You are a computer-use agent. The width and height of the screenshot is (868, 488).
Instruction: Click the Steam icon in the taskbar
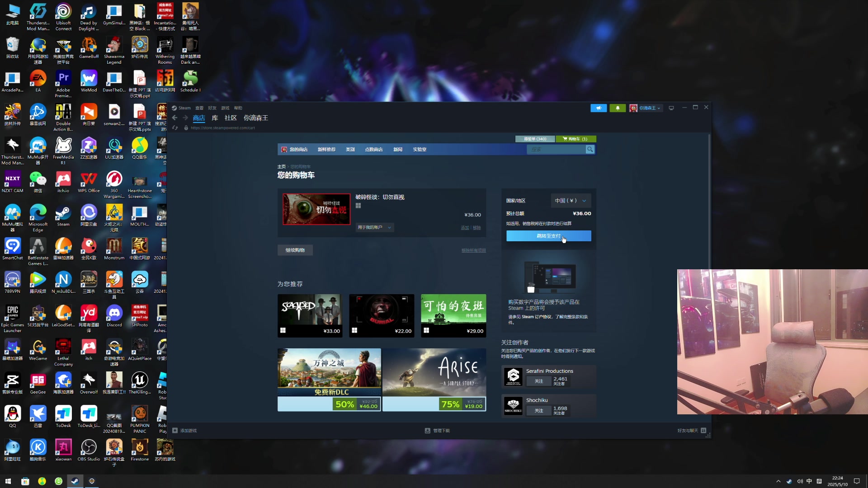(75, 481)
